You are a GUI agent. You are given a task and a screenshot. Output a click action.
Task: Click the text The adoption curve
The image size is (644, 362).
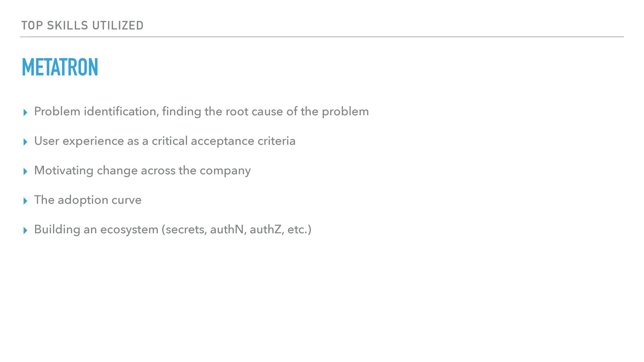[88, 200]
